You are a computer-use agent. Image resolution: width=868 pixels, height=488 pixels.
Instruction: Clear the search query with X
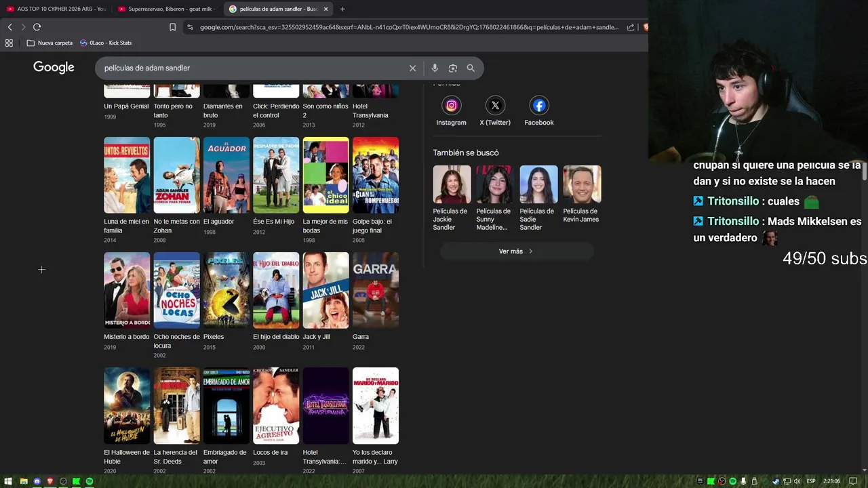tap(412, 68)
